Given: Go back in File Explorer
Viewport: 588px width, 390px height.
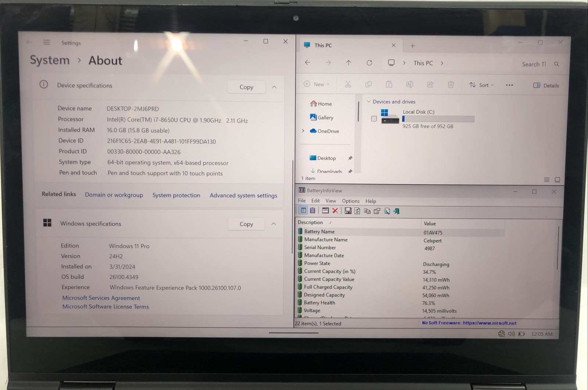Looking at the screenshot, I should tap(308, 63).
